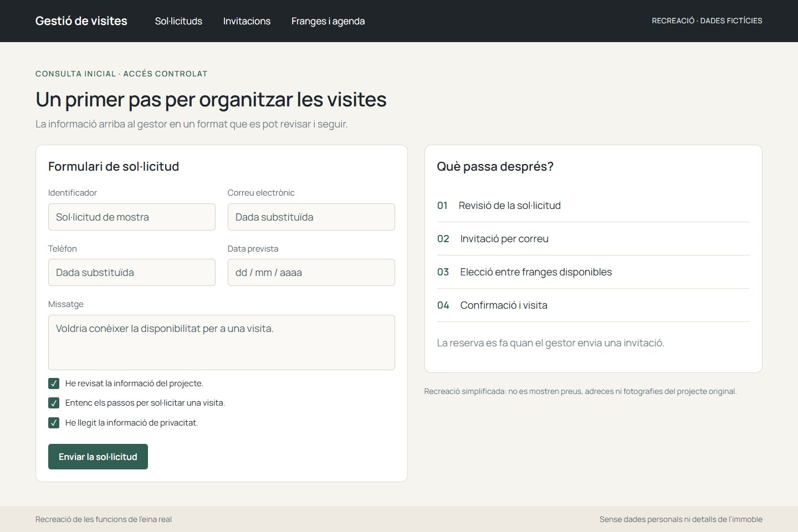Click the subtitle 'La informació arriba al gestor…'
Screen dimensions: 798x532
192,124
